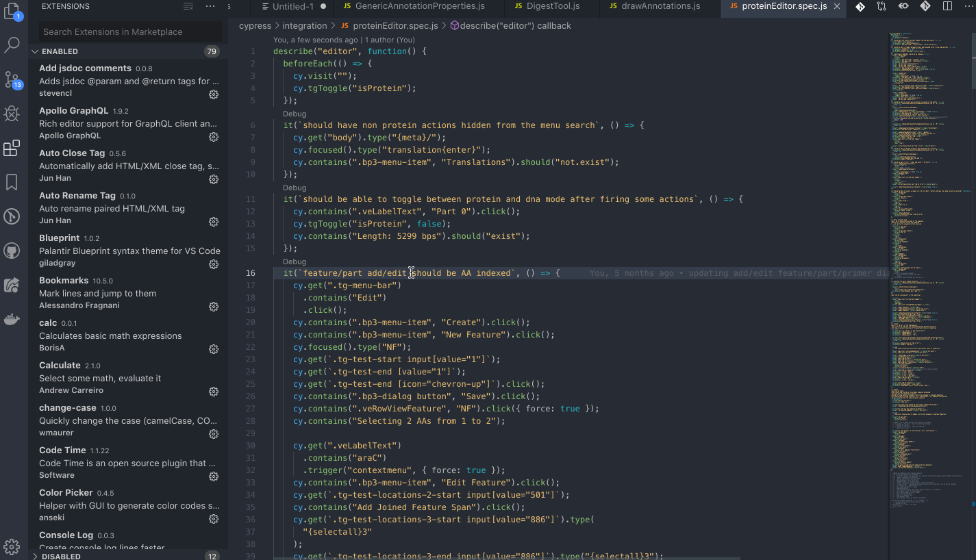The height and width of the screenshot is (560, 976).
Task: Open the Docker extension panel
Action: point(12,318)
